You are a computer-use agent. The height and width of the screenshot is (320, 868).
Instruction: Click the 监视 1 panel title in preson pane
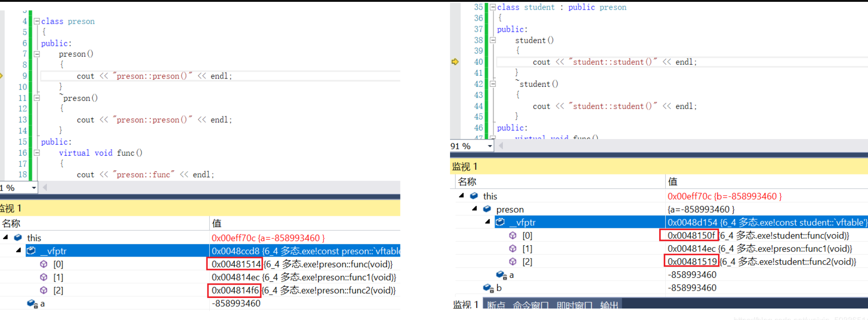click(11, 208)
